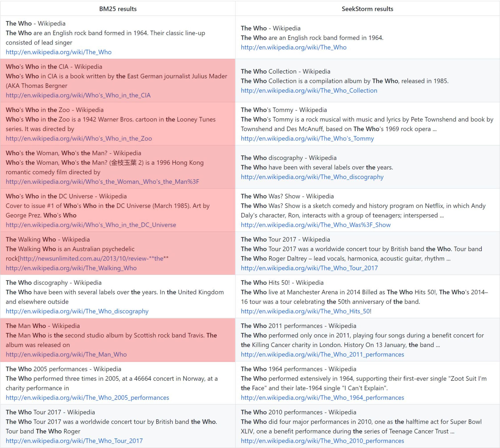The height and width of the screenshot is (448, 500).
Task: Open The_Who_Tour_2017 link in SeekStorm column
Action: coord(309,268)
